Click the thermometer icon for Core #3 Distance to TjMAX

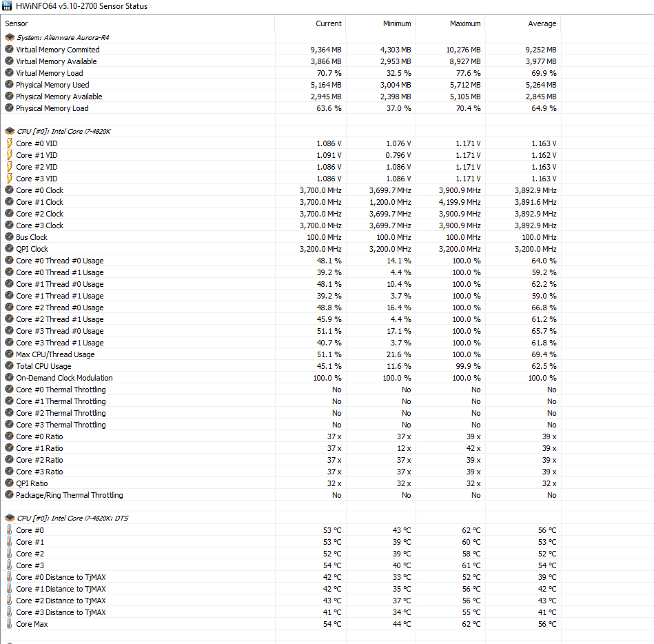(9, 612)
